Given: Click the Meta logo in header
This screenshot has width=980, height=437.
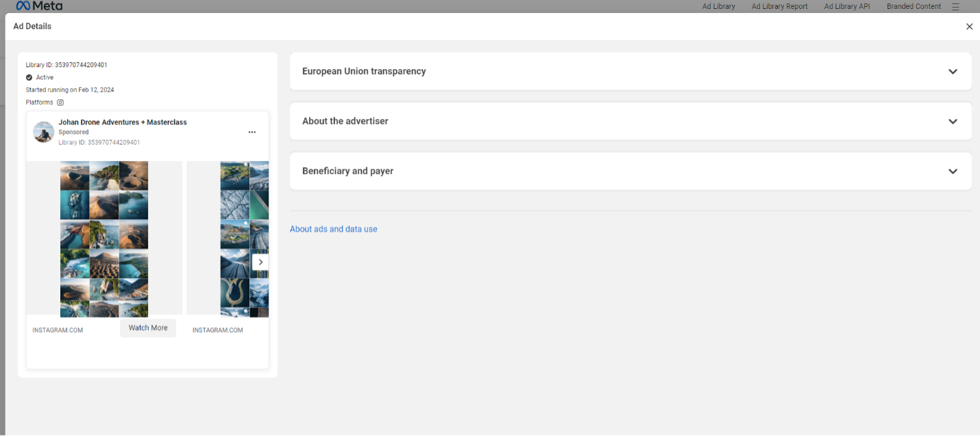Looking at the screenshot, I should [x=39, y=5].
